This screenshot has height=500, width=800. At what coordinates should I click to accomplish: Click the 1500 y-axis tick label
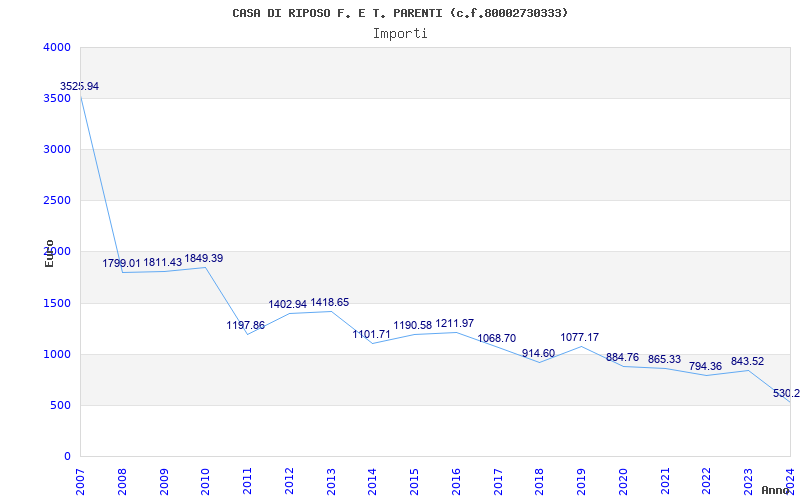pos(57,303)
